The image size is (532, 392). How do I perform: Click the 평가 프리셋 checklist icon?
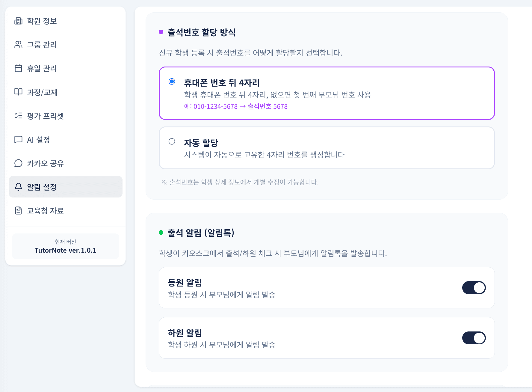pyautogui.click(x=18, y=116)
